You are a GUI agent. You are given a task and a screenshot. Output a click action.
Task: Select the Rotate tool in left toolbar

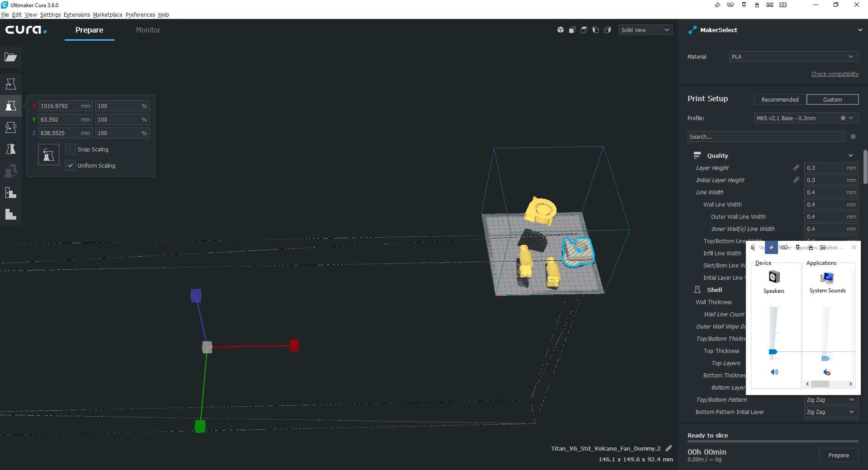point(11,127)
